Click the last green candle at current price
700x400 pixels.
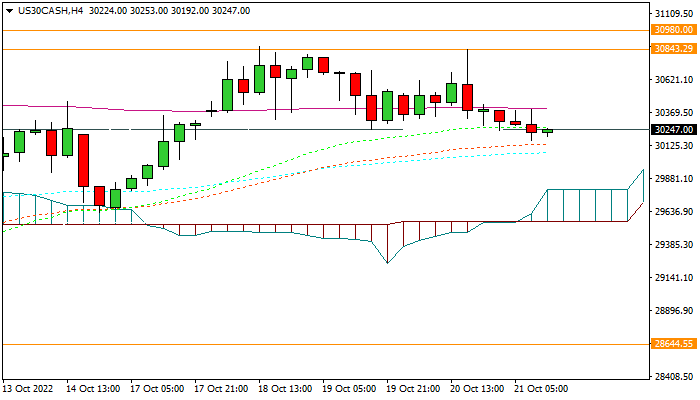click(547, 131)
